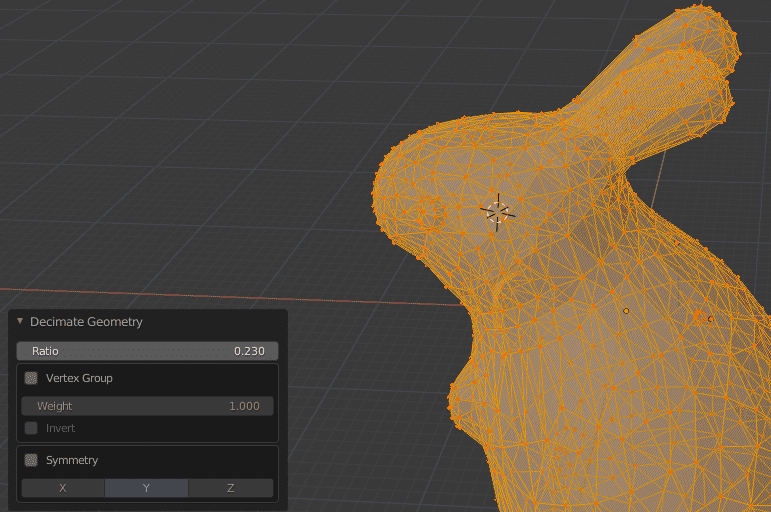
Task: Select the Z symmetry axis button
Action: (230, 488)
